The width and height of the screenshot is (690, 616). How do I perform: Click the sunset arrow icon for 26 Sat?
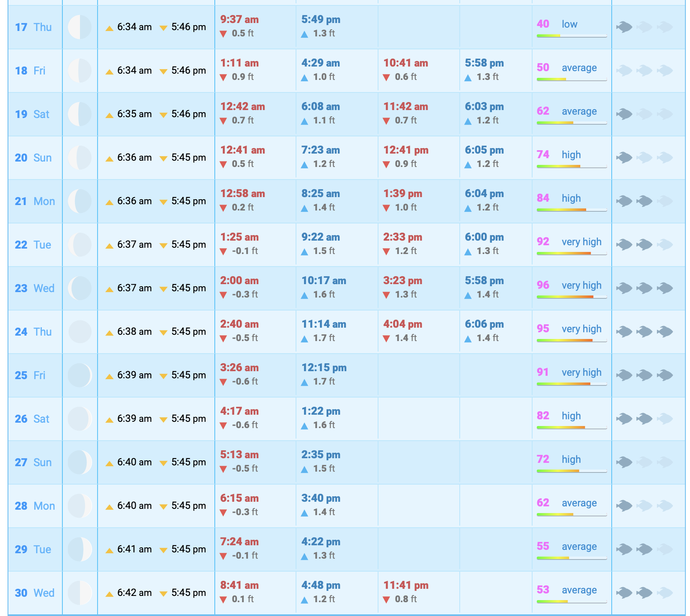coord(163,420)
